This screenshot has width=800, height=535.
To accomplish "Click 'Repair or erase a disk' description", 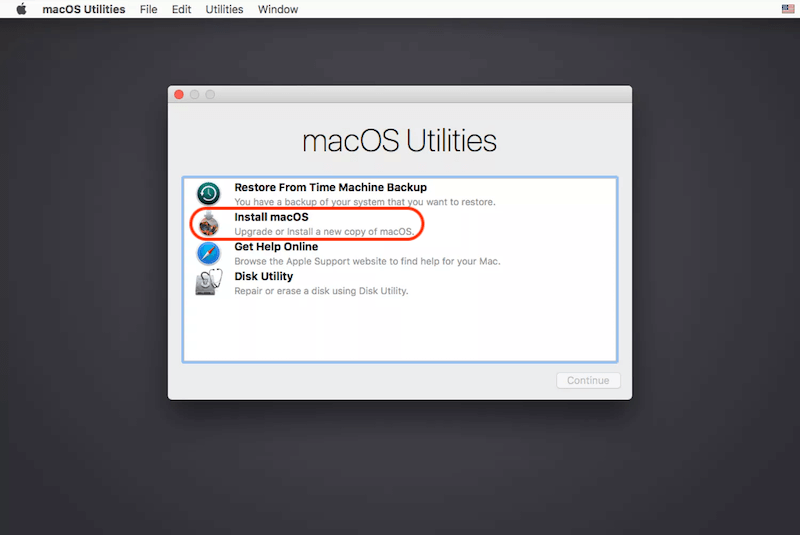I will pyautogui.click(x=321, y=291).
